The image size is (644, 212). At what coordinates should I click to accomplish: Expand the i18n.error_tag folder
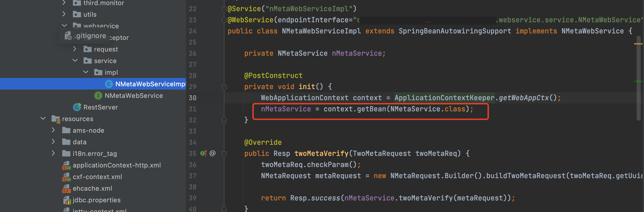(x=53, y=153)
